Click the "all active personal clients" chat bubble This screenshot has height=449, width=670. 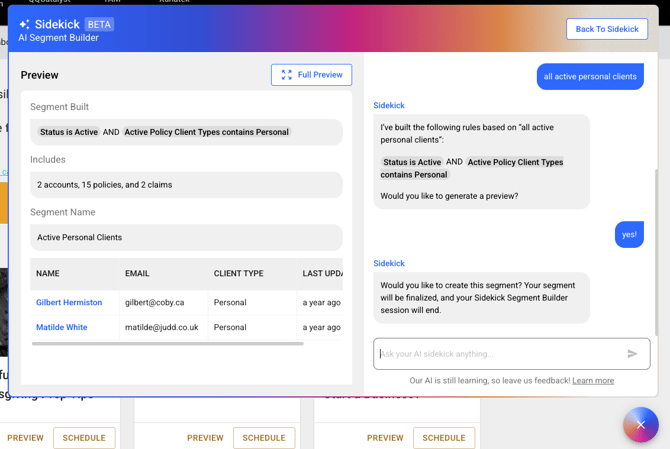pyautogui.click(x=590, y=77)
